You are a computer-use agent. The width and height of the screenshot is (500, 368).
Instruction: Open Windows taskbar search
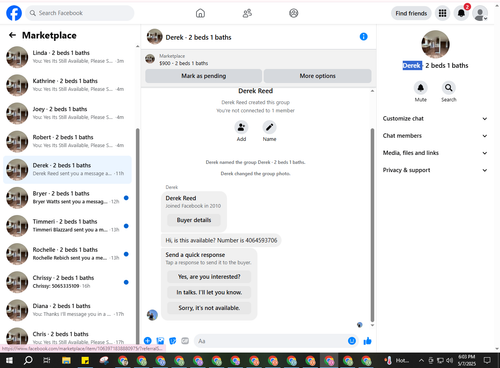(x=28, y=360)
